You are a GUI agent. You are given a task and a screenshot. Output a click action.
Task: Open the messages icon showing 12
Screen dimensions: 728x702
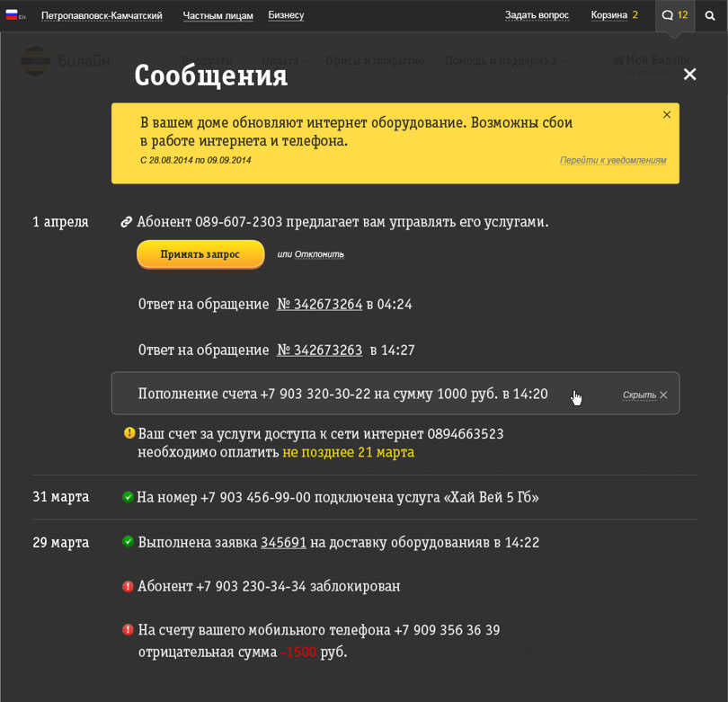coord(674,15)
